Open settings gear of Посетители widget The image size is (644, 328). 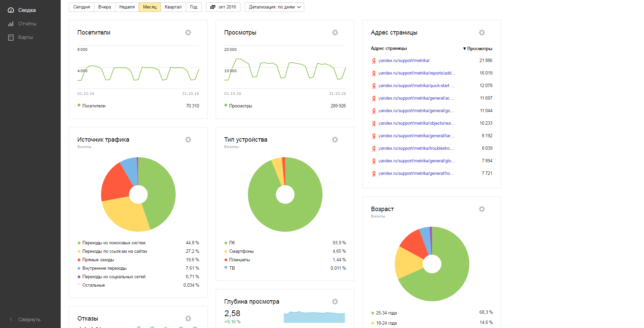pyautogui.click(x=188, y=33)
